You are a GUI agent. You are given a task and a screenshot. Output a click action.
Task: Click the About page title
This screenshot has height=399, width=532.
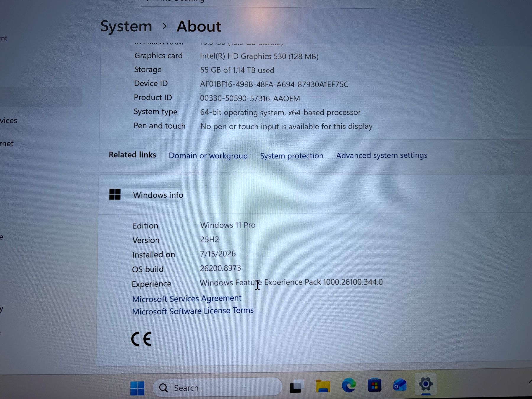click(x=199, y=26)
